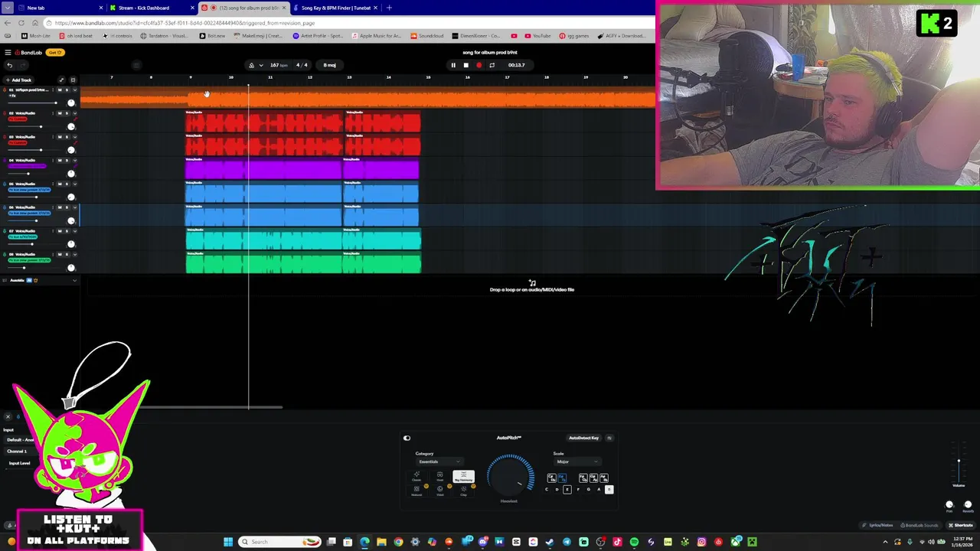Expand track 01 options chevron

click(75, 90)
